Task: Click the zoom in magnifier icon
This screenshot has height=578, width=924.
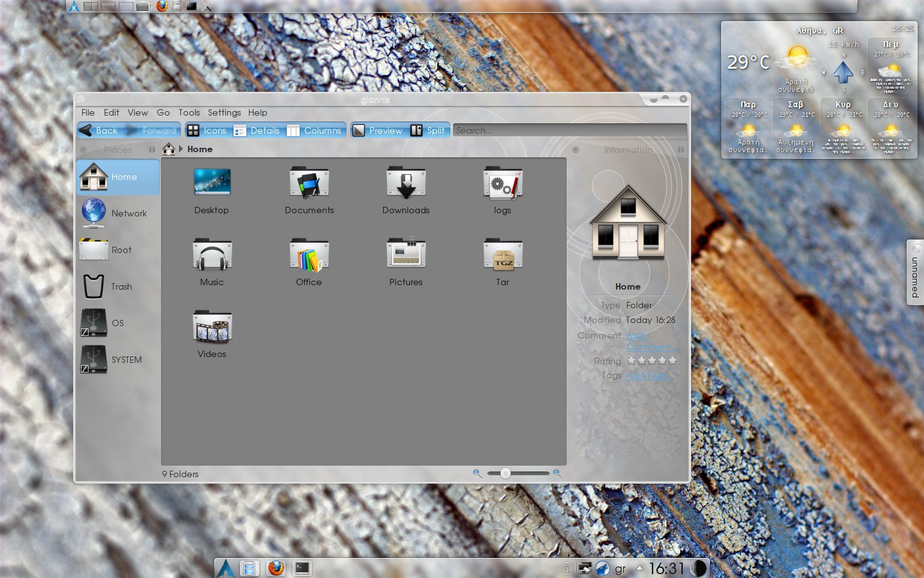Action: pyautogui.click(x=558, y=473)
